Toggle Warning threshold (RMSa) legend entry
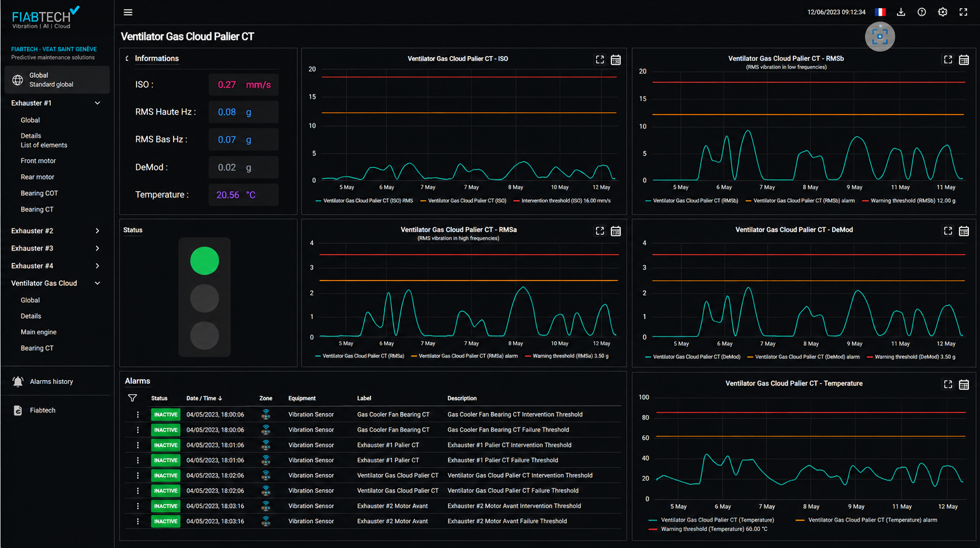Viewport: 980px width, 548px height. 567,356
